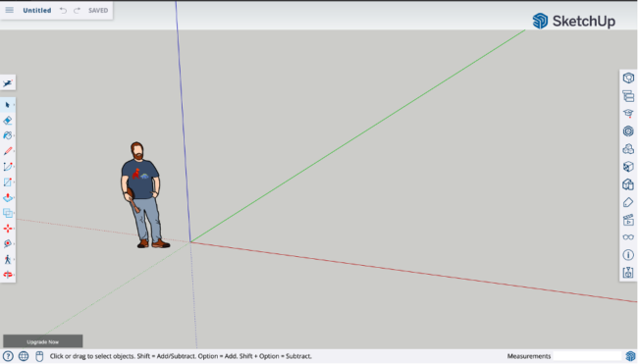Open the Instructor panel

pos(628,114)
